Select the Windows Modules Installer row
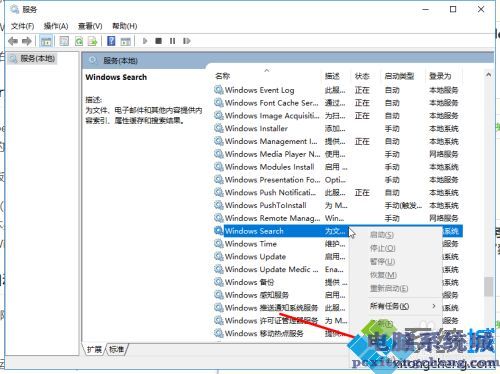The height and width of the screenshot is (374, 500). tap(337, 167)
